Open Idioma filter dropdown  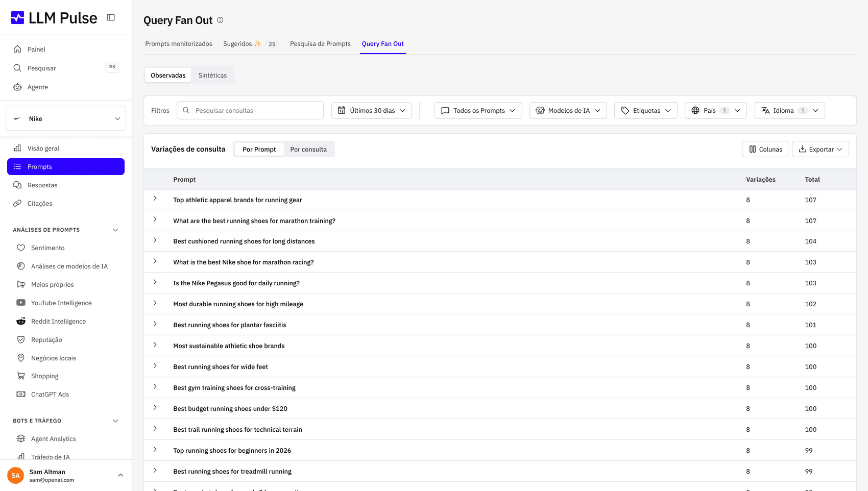point(790,110)
